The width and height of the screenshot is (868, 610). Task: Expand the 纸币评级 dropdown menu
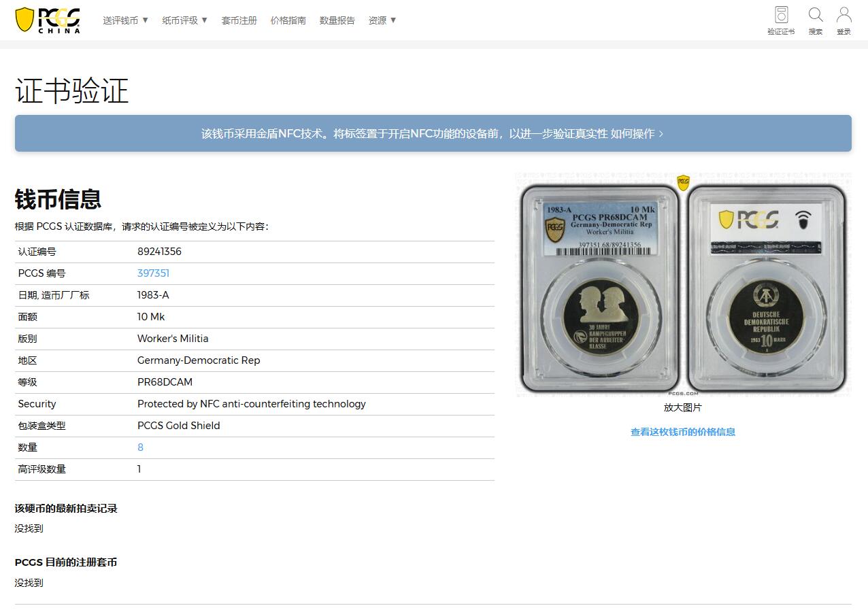184,20
